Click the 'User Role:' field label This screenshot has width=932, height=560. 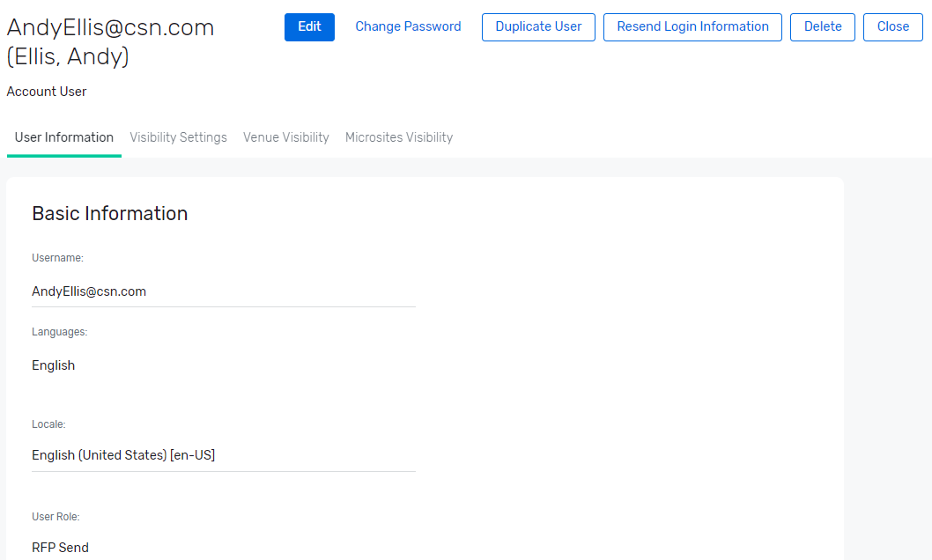(55, 517)
